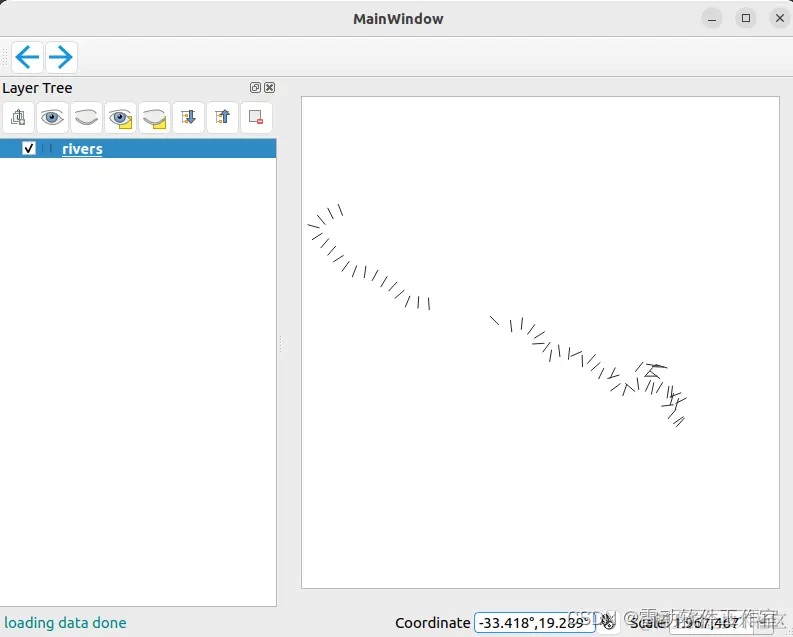Click the Coordinate label in status bar

point(432,623)
